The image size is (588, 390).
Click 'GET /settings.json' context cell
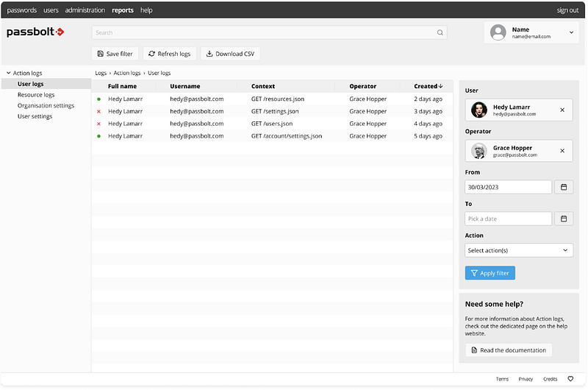[275, 112]
